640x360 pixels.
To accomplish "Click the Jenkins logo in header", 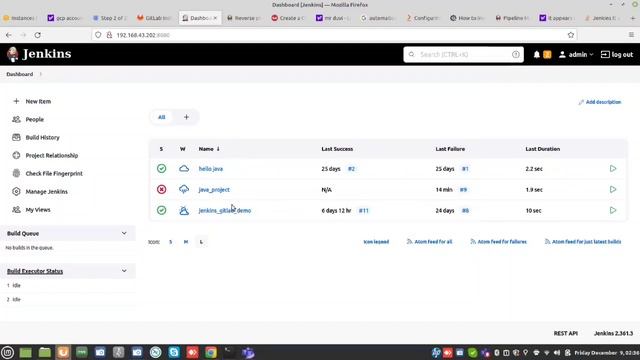I will [39, 54].
